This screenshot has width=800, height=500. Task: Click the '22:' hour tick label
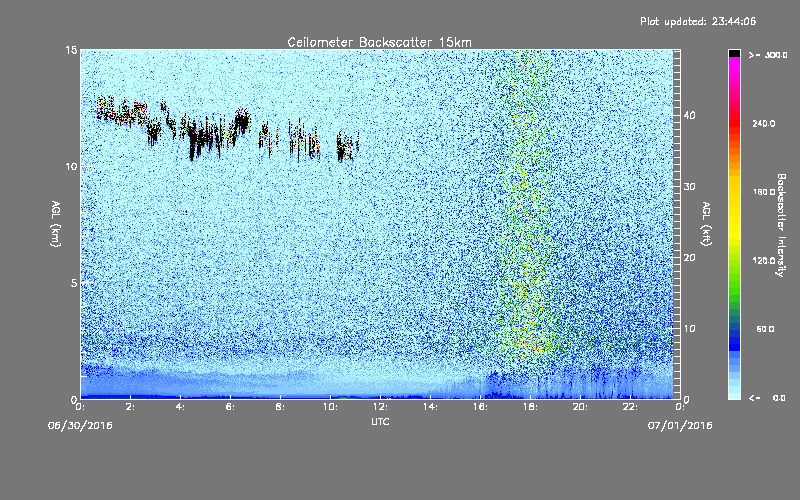tap(630, 407)
